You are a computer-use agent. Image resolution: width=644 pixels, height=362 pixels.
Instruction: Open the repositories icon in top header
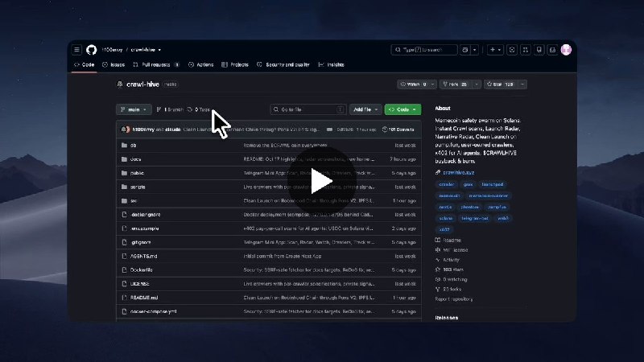click(x=539, y=50)
